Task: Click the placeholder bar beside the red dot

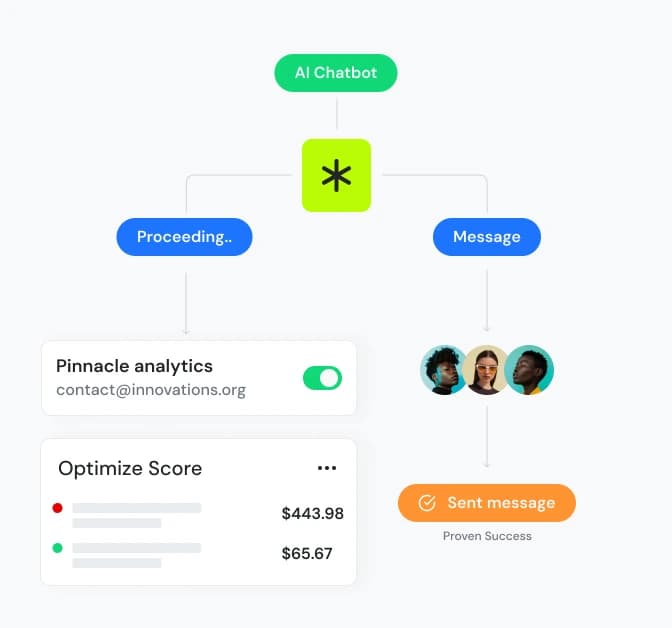Action: [x=137, y=508]
